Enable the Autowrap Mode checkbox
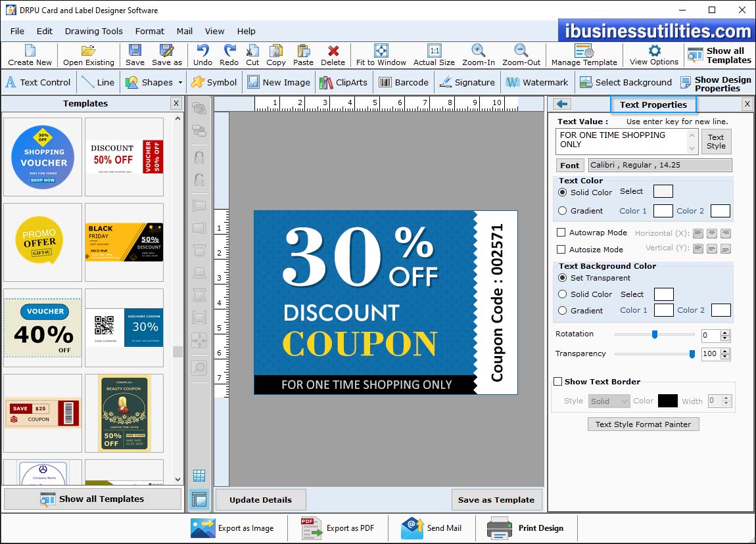 point(561,233)
